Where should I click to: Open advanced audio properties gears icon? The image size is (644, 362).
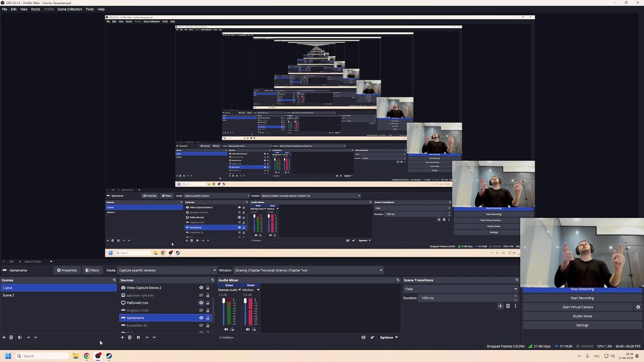(372, 337)
